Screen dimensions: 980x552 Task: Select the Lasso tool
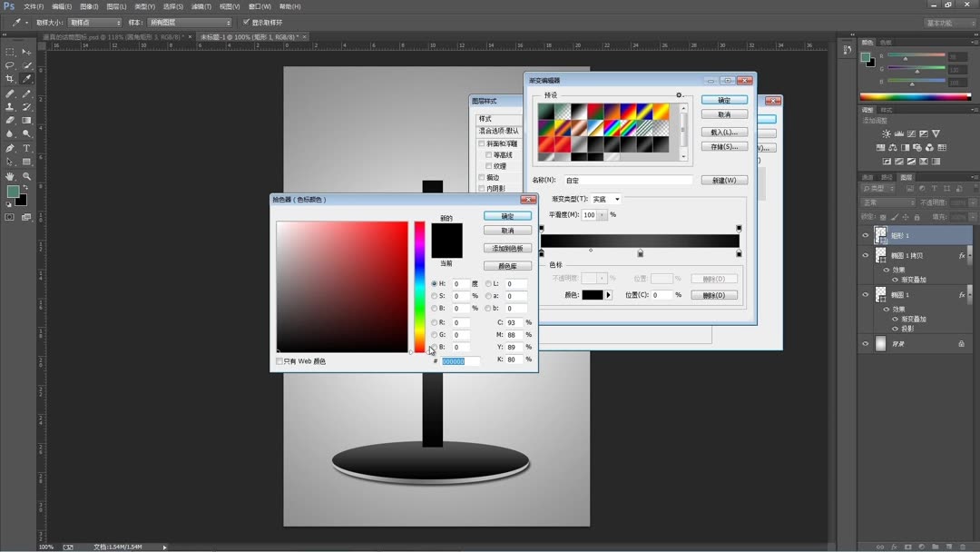pos(9,64)
